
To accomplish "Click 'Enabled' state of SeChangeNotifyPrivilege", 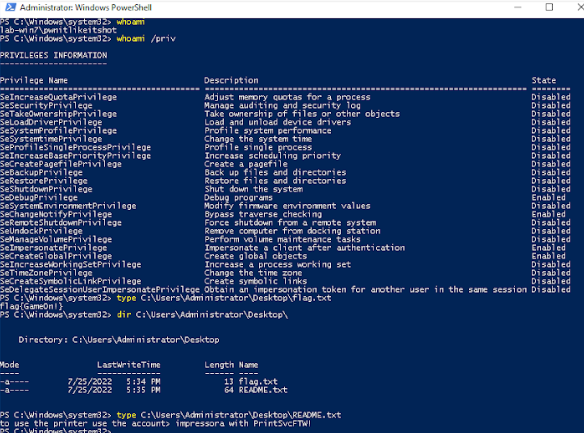I will pos(548,214).
